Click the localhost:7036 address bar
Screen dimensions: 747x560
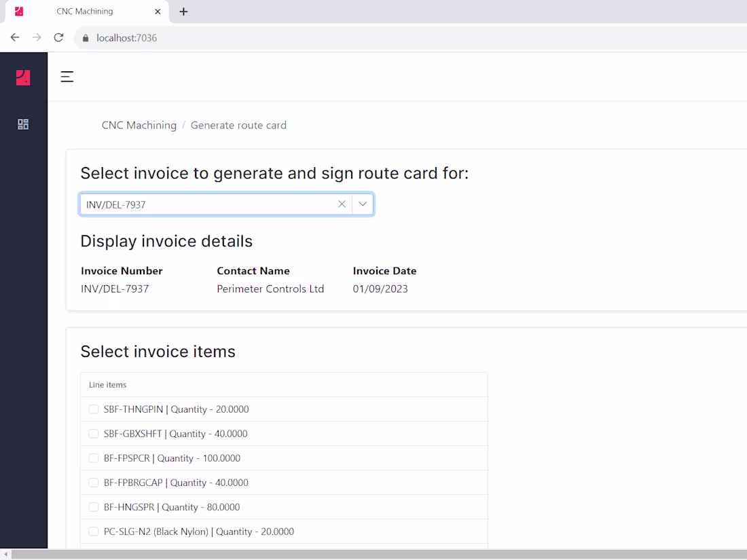126,37
